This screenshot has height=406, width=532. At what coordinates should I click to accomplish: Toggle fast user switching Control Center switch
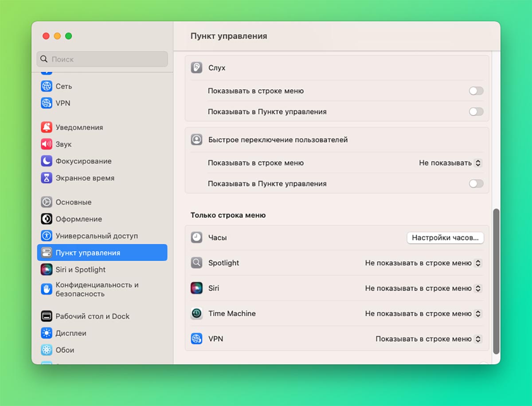476,184
